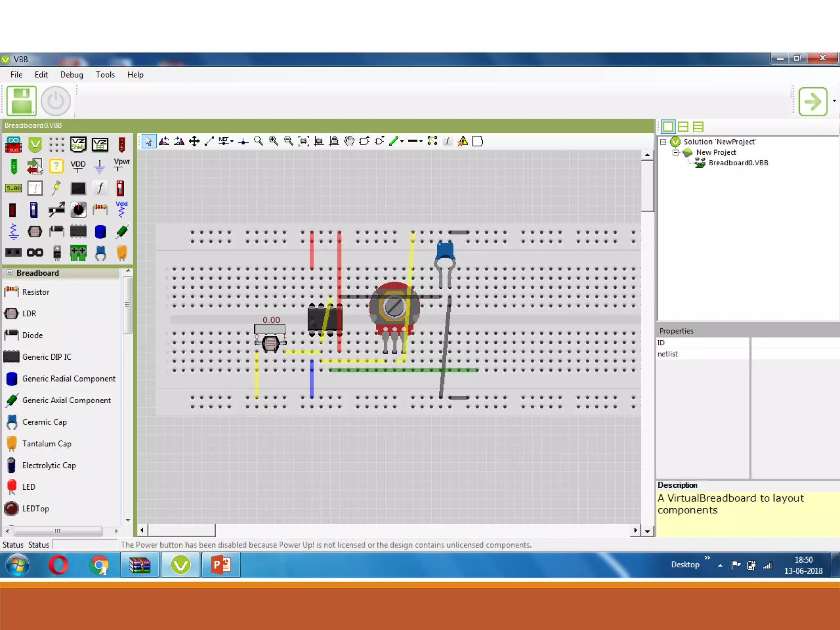Switch to two-row split view layout
Screen dimensions: 840x630
[x=683, y=127]
